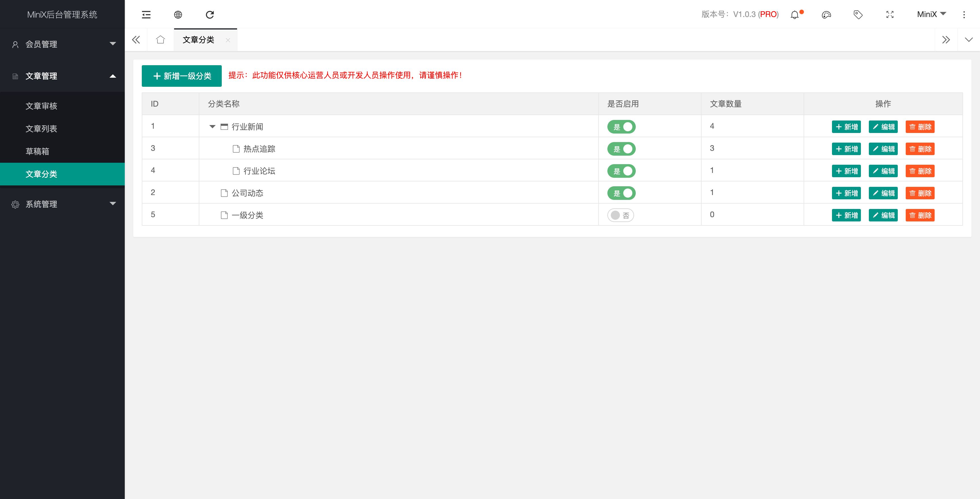Go to home tab icon
The height and width of the screenshot is (499, 980).
(x=160, y=40)
